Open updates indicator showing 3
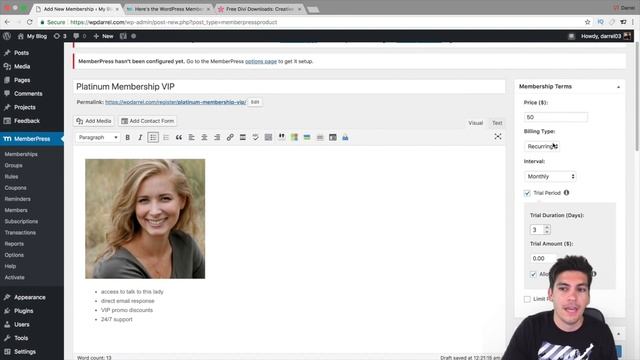The image size is (640, 360). pos(60,36)
